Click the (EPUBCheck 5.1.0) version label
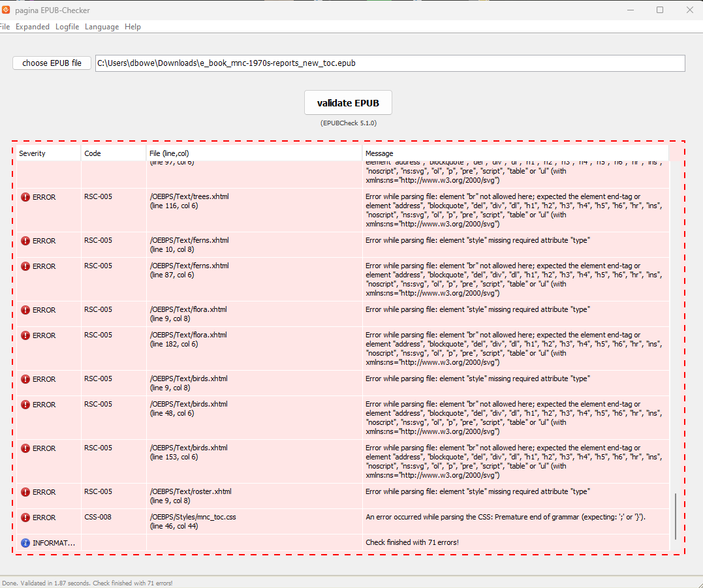703x588 pixels. coord(349,123)
